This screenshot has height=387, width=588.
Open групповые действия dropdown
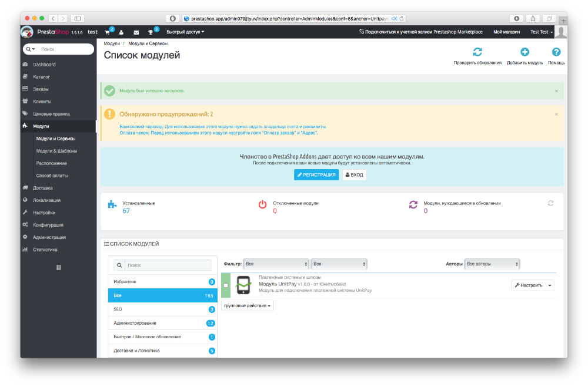248,305
